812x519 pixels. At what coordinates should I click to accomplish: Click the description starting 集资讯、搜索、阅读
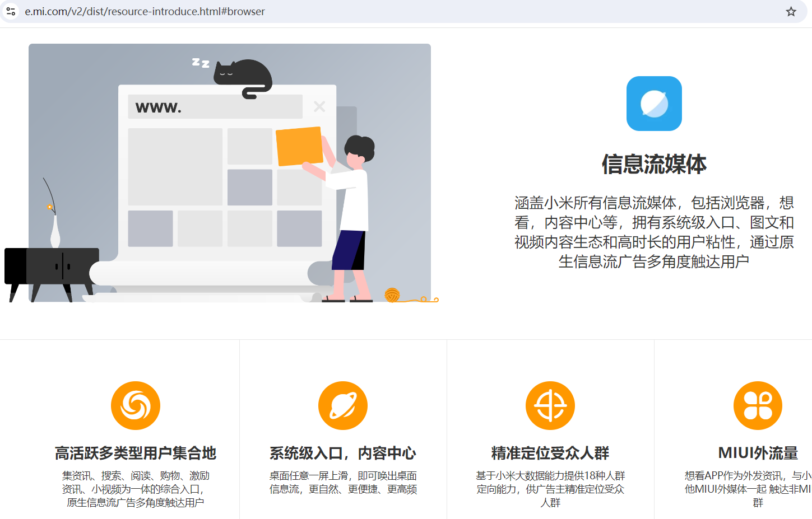pyautogui.click(x=136, y=489)
